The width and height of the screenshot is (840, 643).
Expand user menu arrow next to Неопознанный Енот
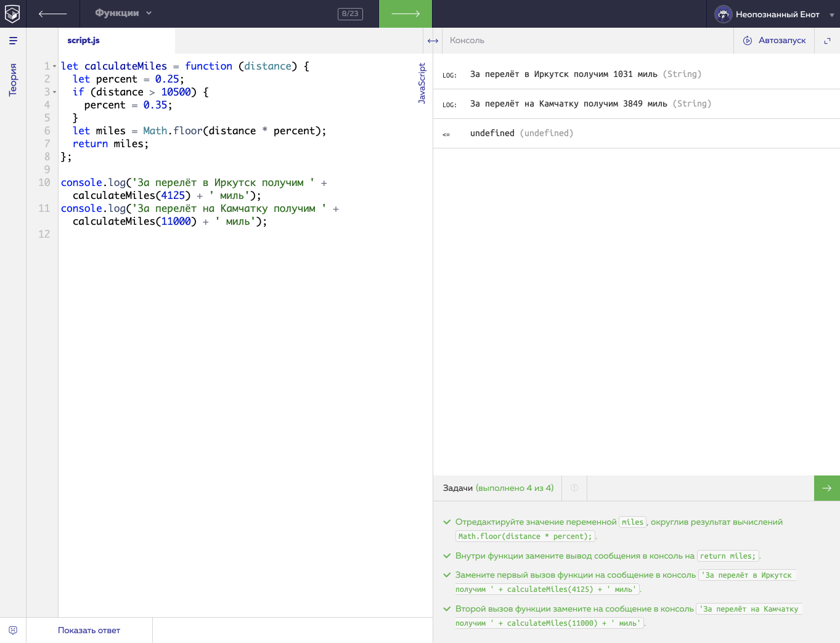(x=831, y=15)
